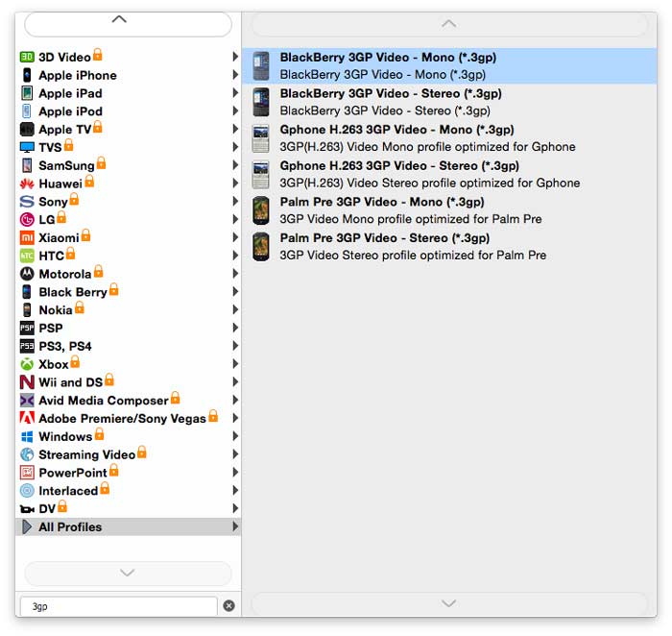Click the Streaming Video globe icon
Screen dimensions: 672x636
tap(27, 454)
